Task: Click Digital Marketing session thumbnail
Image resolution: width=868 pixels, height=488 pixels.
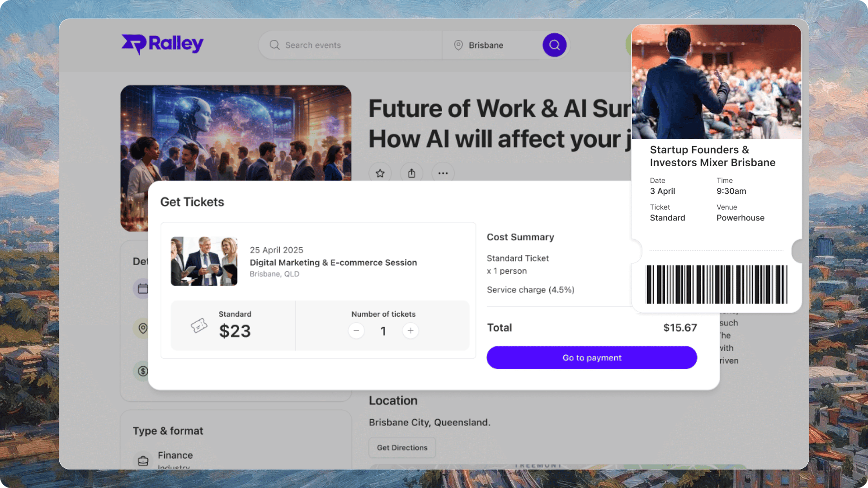Action: click(x=204, y=261)
